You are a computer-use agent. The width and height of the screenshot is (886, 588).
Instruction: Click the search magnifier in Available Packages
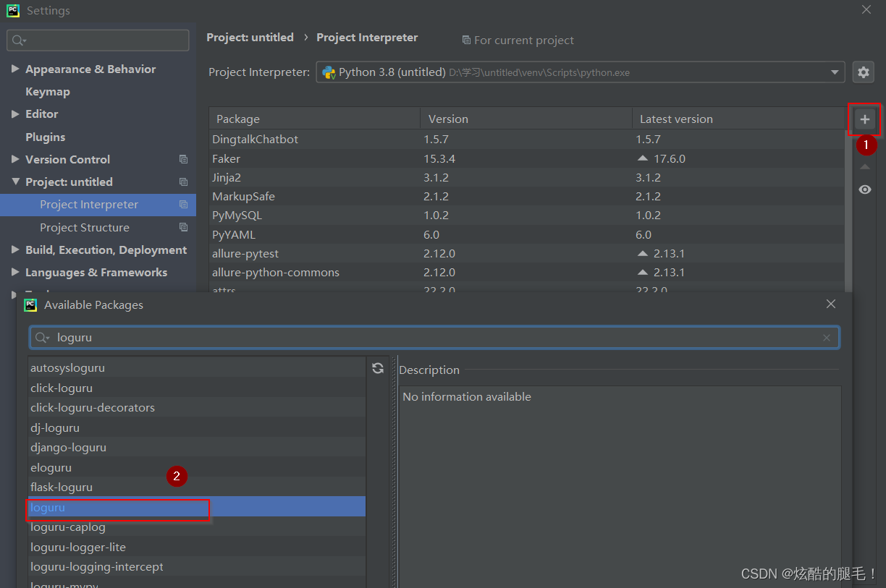click(x=43, y=338)
